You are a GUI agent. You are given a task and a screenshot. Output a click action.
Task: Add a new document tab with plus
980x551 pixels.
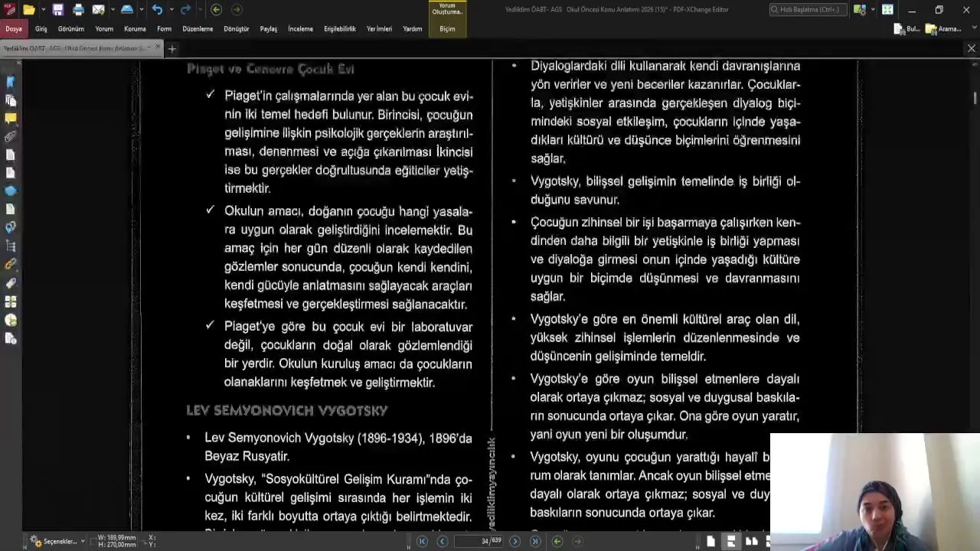(172, 49)
